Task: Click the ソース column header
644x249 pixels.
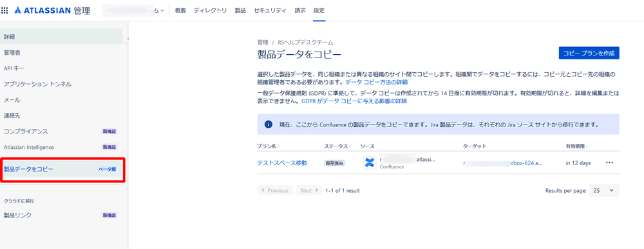Action: coord(367,146)
